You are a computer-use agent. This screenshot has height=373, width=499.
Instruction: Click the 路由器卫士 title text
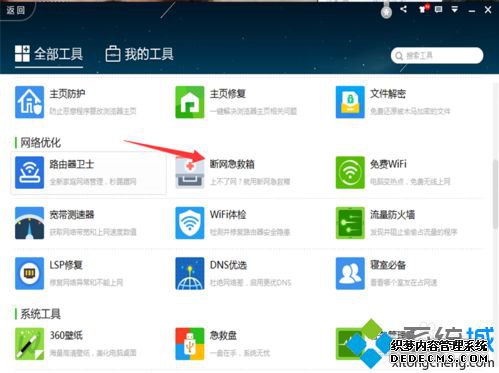tap(72, 164)
